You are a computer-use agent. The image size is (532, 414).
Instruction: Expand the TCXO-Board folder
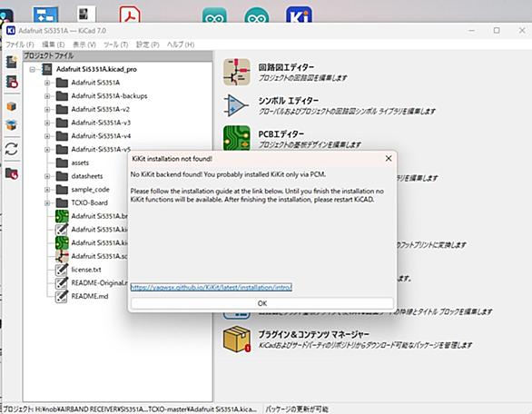click(x=47, y=203)
